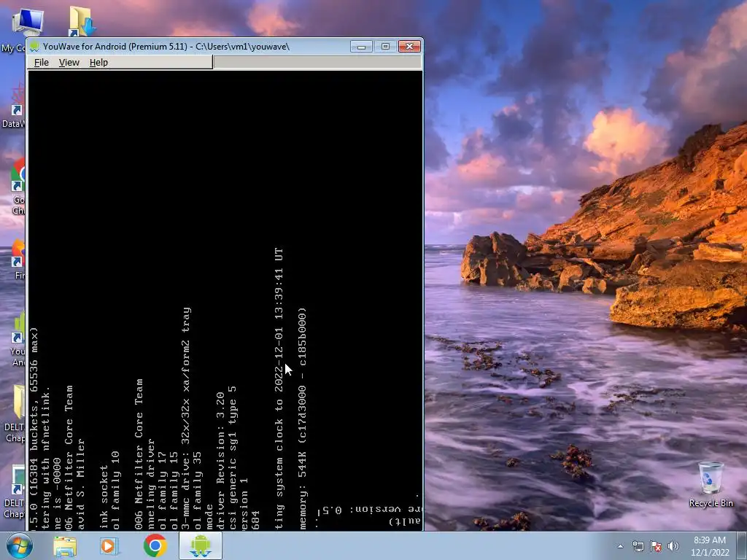Minimize the YouWave window
The width and height of the screenshot is (747, 560).
pyautogui.click(x=361, y=46)
